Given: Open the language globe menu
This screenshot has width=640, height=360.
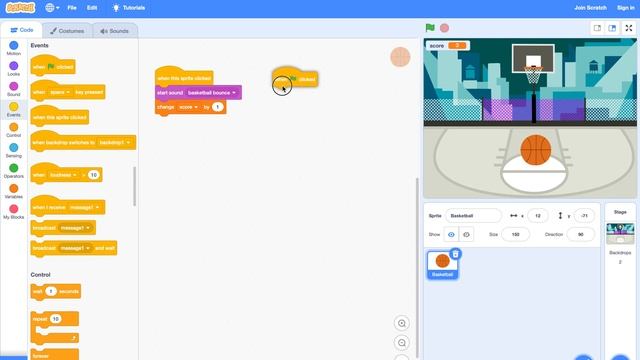Looking at the screenshot, I should (x=52, y=8).
